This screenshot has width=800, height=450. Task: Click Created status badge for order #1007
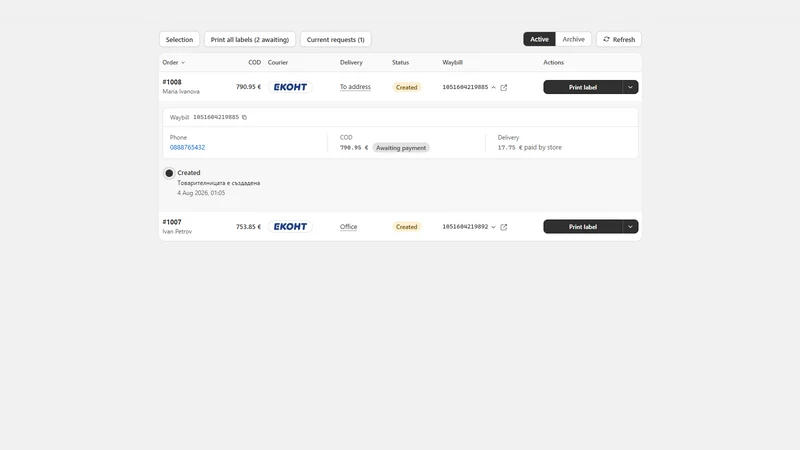click(x=407, y=227)
